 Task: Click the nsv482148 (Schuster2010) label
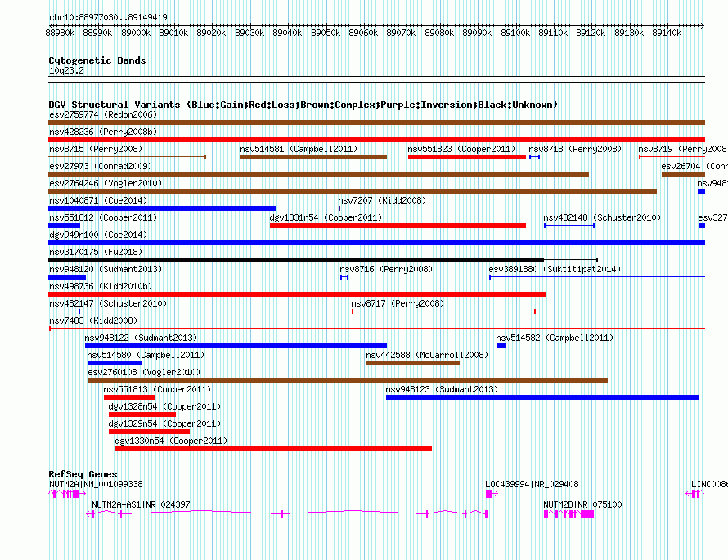coord(602,217)
